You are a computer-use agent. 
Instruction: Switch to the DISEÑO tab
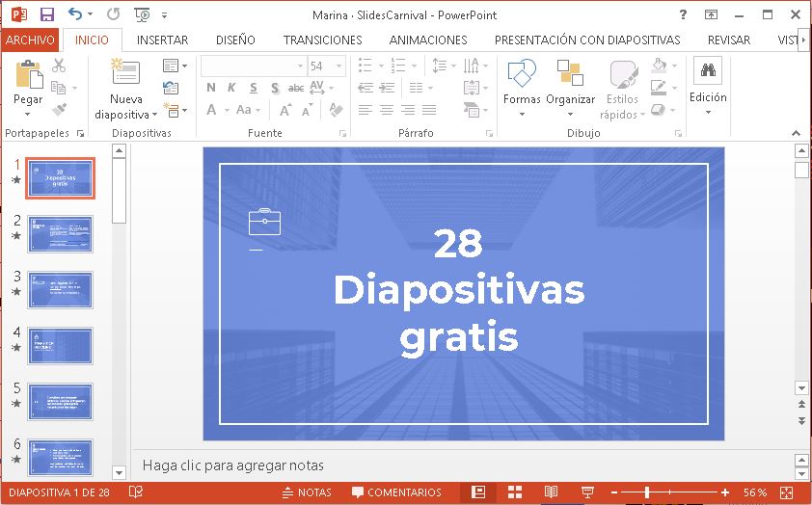[235, 40]
